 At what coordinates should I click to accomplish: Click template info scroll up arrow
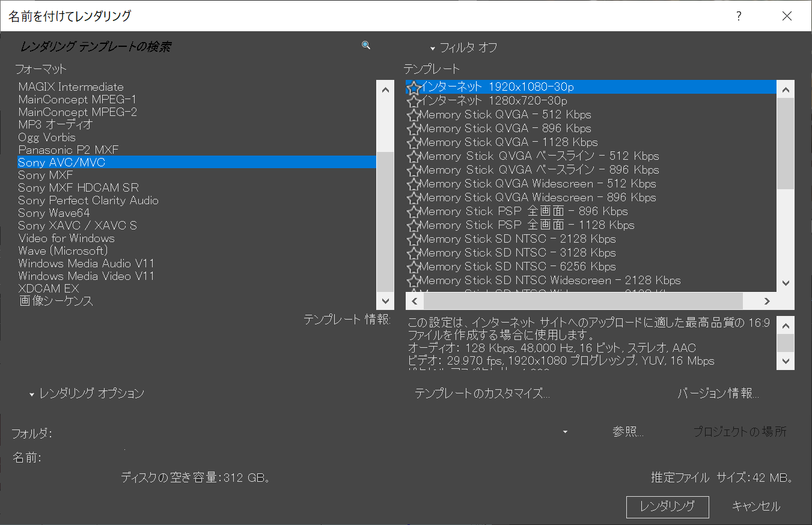pos(786,325)
